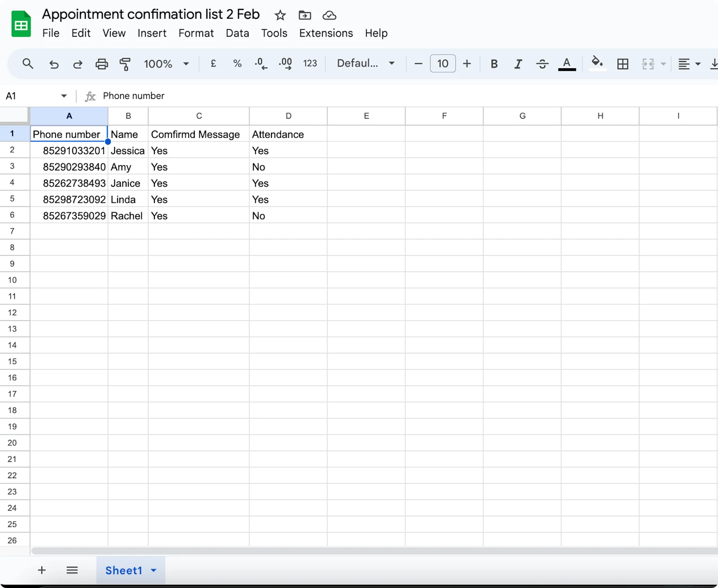Undo the last action
Image resolution: width=718 pixels, height=588 pixels.
54,64
